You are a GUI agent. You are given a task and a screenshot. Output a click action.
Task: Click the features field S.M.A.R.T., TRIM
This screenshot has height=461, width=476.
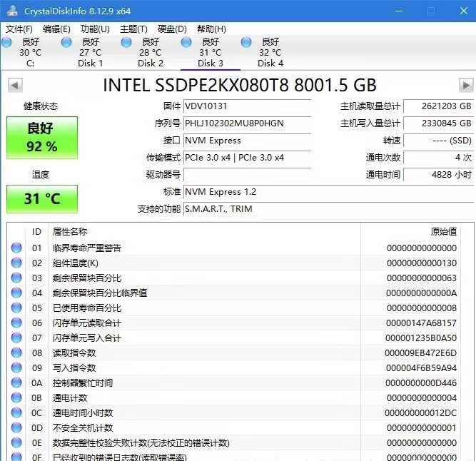(328, 209)
